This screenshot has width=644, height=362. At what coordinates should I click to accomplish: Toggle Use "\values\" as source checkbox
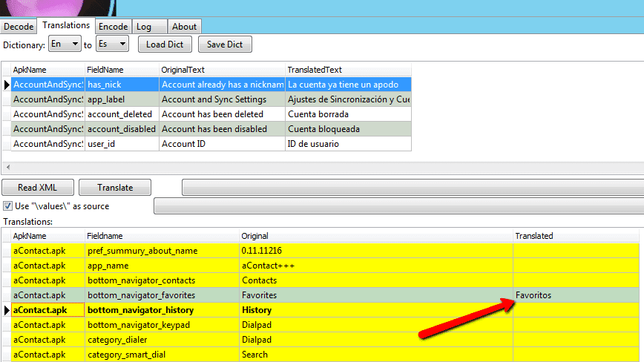(7, 206)
